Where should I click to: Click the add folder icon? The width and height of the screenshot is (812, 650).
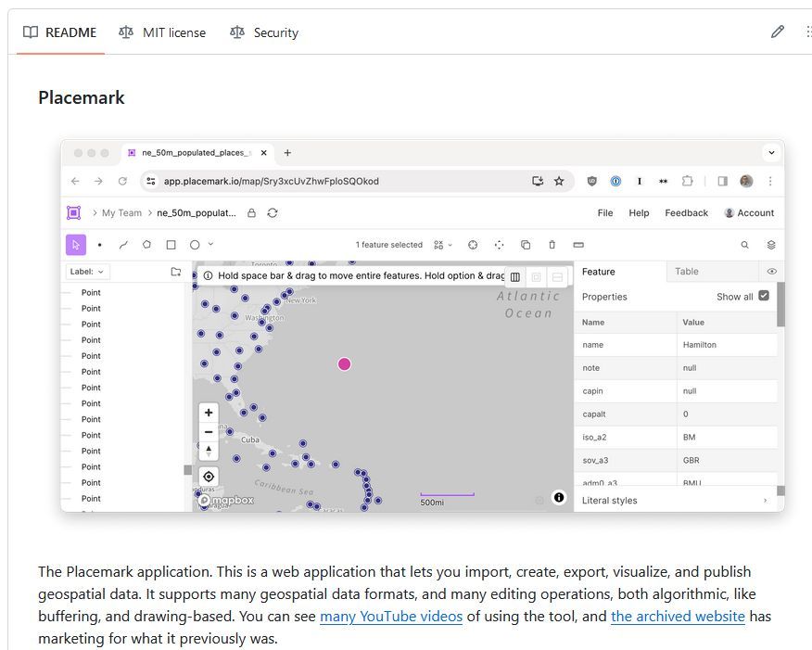[176, 272]
